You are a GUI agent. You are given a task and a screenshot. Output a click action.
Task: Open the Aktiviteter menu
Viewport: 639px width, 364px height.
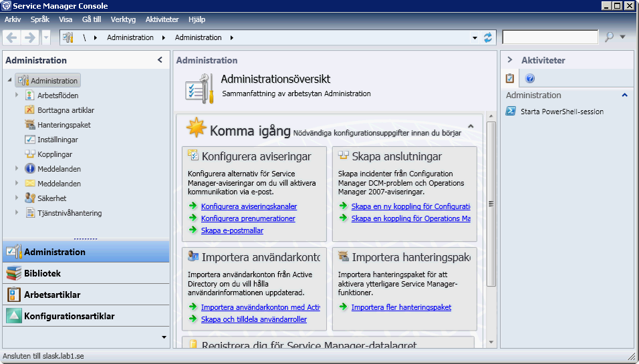click(162, 19)
